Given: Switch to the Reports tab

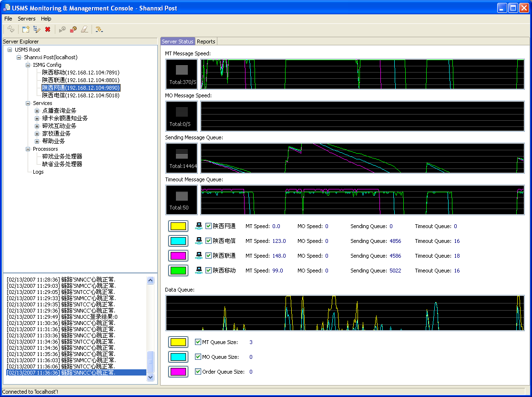Looking at the screenshot, I should click(206, 42).
